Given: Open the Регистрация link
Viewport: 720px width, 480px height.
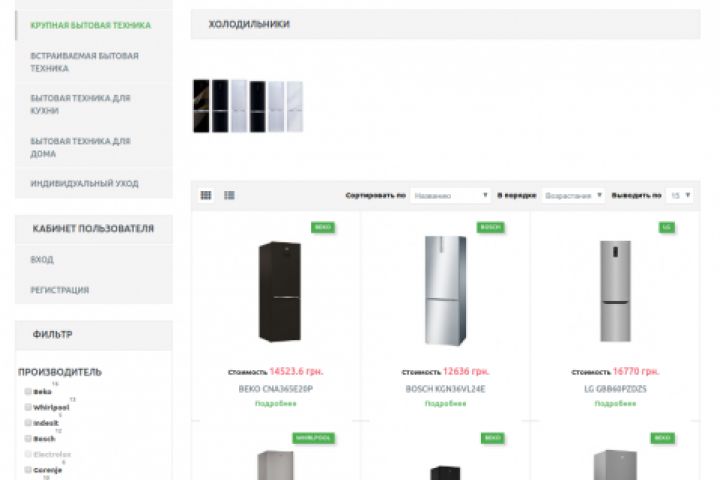Looking at the screenshot, I should tap(60, 290).
